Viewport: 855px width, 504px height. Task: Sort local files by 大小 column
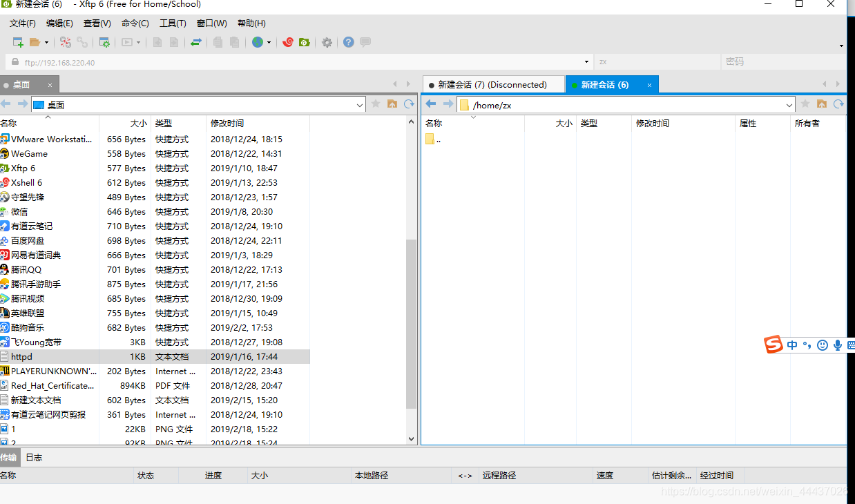pyautogui.click(x=125, y=123)
